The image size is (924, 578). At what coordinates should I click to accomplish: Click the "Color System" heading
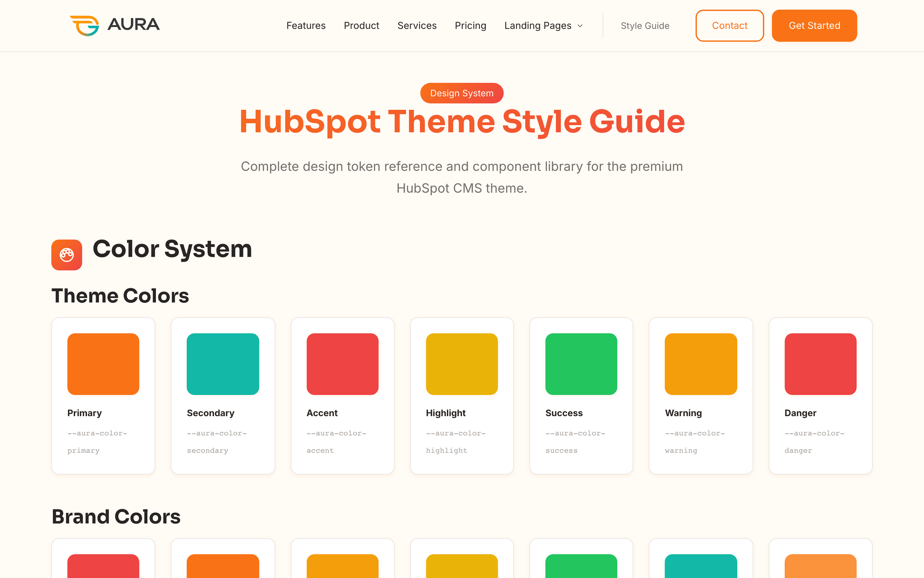pyautogui.click(x=172, y=249)
